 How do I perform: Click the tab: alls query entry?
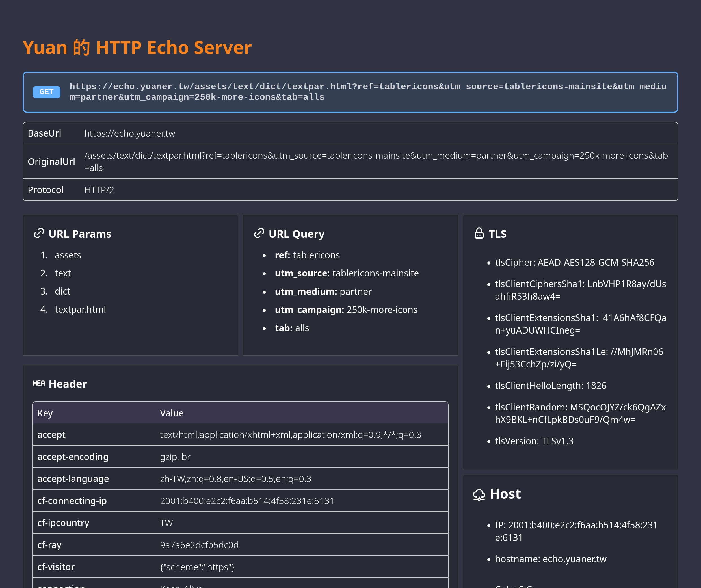point(292,328)
